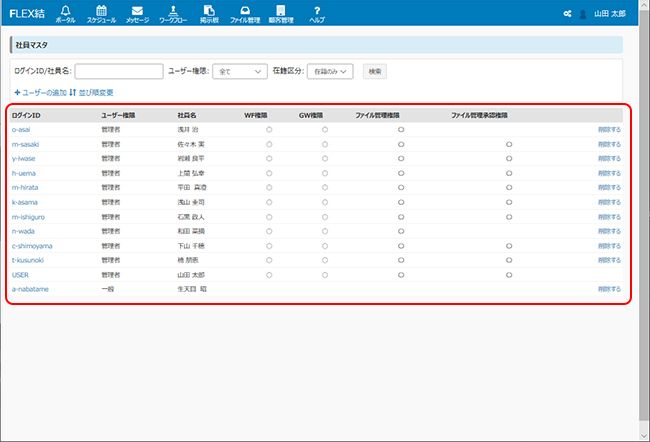
Task: Open the a-nabatame login ID link
Action: pyautogui.click(x=30, y=289)
